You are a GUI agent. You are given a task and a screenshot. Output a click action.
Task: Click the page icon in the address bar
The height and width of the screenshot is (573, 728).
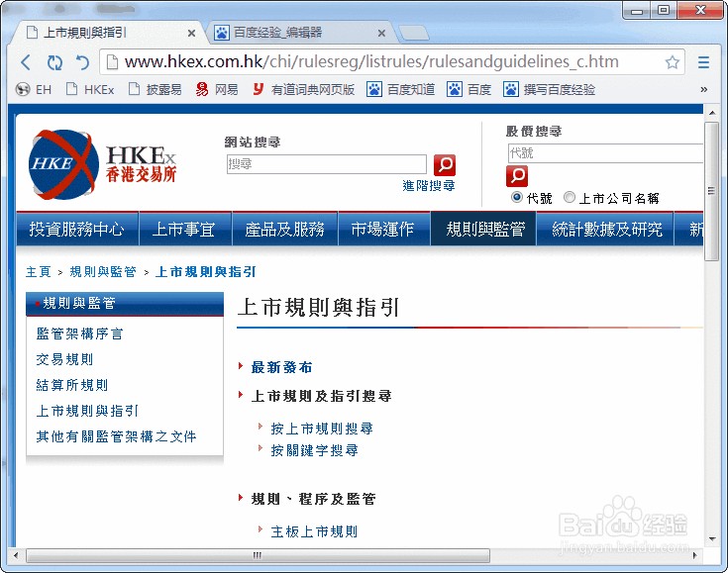click(112, 62)
